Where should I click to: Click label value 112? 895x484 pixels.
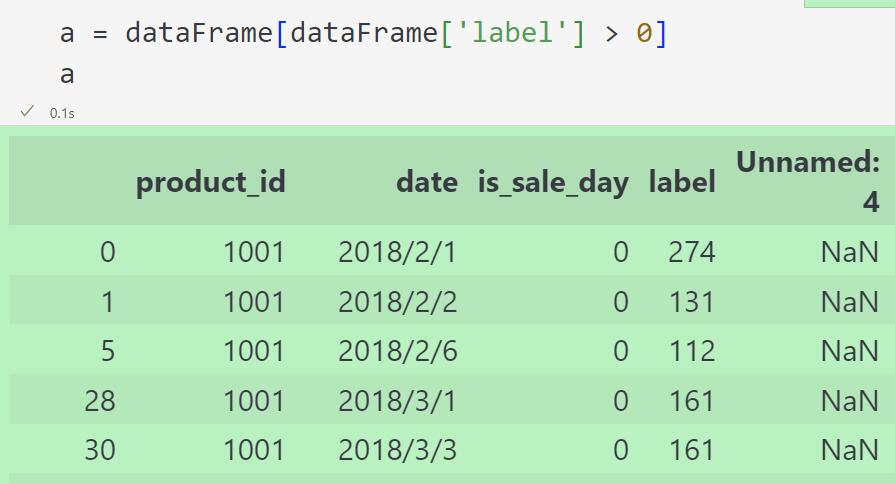(x=692, y=350)
